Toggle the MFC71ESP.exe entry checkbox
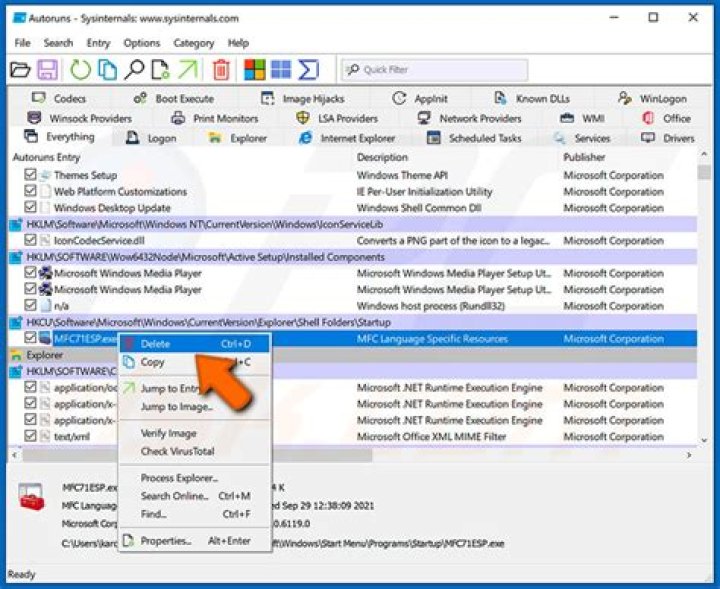The image size is (720, 589). tap(30, 339)
